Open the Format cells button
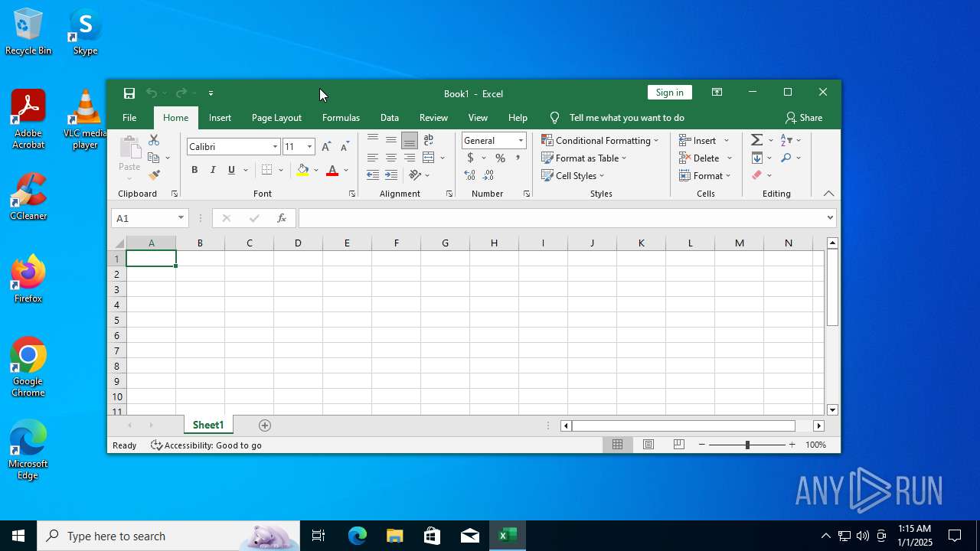This screenshot has height=551, width=980. [x=705, y=175]
